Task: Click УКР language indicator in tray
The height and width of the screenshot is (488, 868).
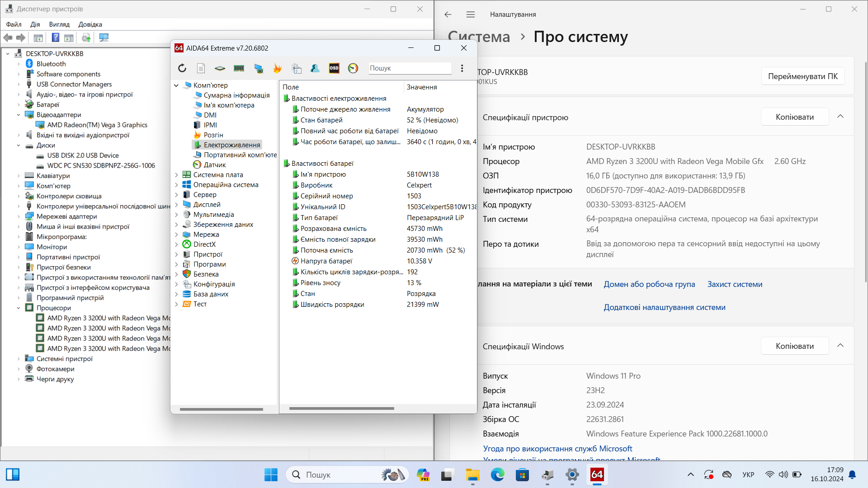Action: 748,474
